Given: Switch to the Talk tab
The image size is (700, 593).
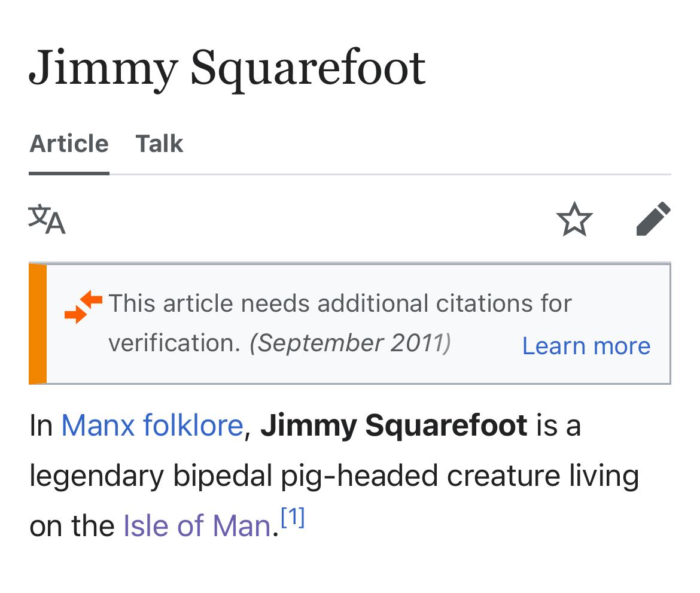Looking at the screenshot, I should (x=159, y=144).
